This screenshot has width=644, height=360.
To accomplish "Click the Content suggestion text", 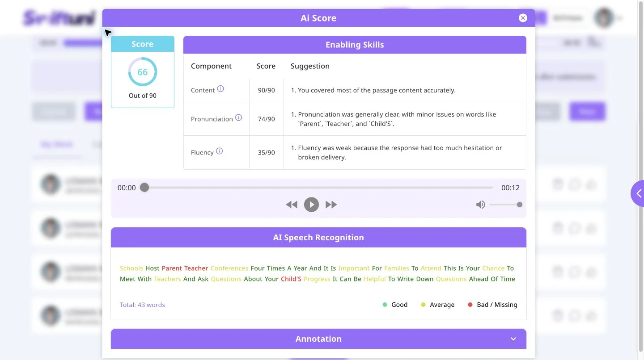I will click(373, 90).
